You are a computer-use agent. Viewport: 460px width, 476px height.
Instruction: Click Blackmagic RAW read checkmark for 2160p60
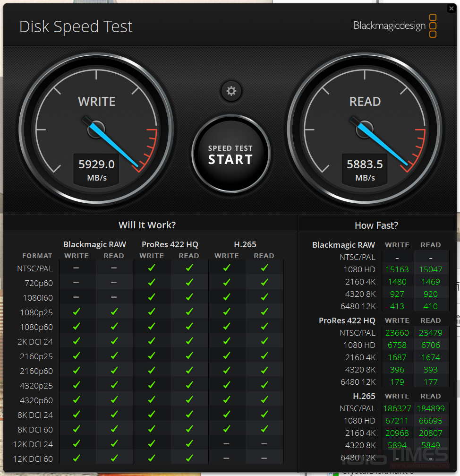pos(114,371)
